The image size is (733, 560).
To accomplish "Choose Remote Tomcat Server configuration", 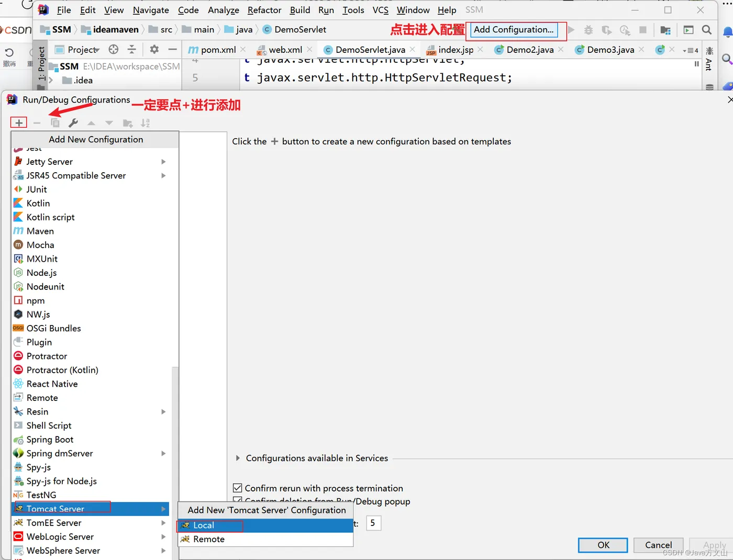I will pos(266,539).
